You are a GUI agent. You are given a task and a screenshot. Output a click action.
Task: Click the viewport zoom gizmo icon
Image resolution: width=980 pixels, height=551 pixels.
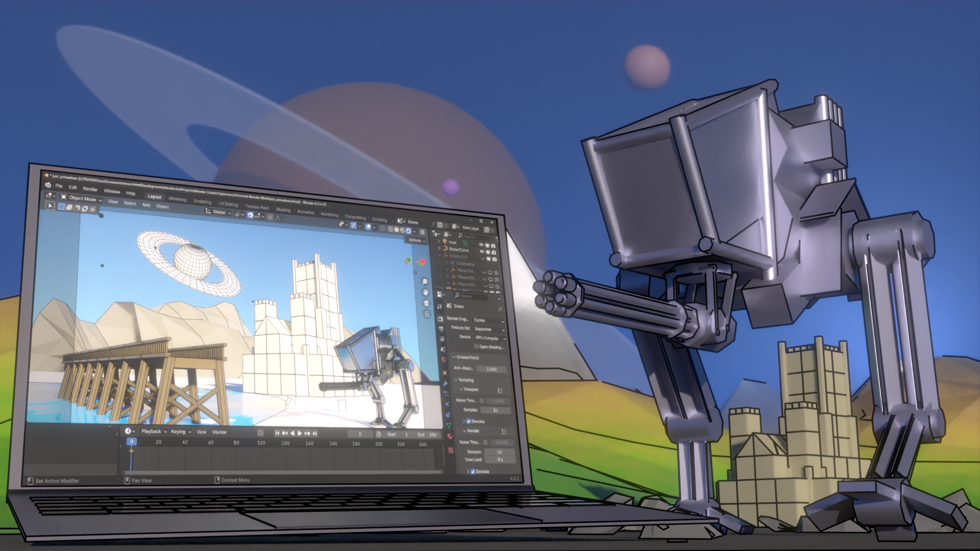tap(425, 281)
